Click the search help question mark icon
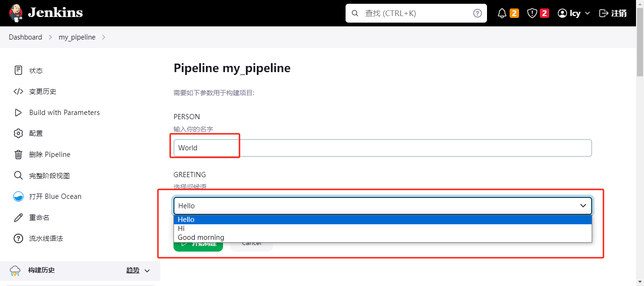Screen dimensions: 644x286 click(x=478, y=13)
